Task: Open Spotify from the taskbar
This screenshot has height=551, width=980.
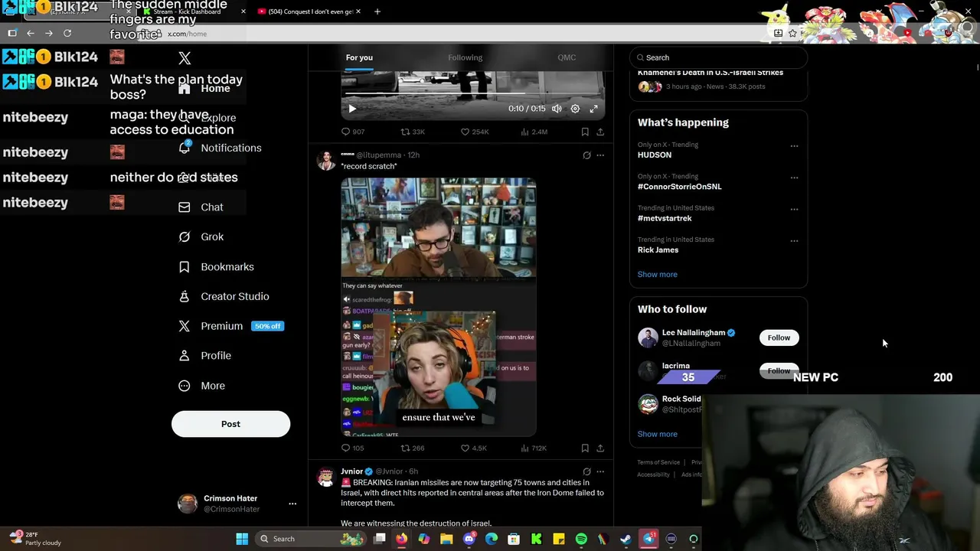Action: point(581,539)
